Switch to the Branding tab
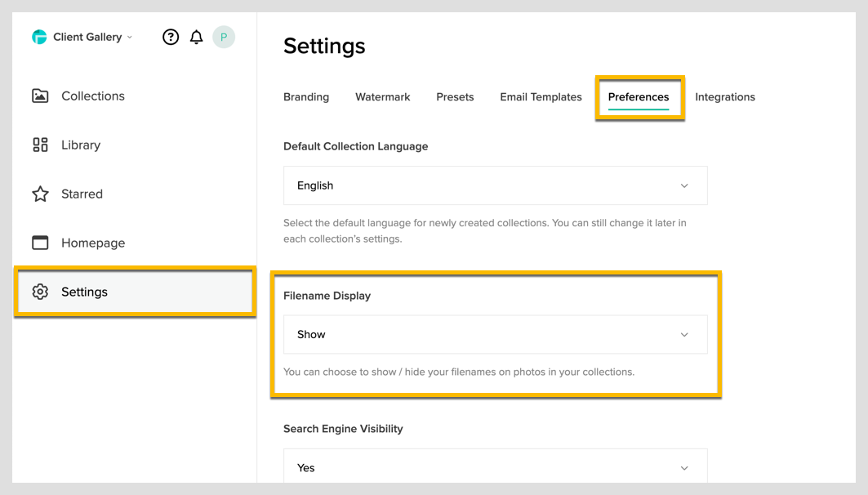This screenshot has height=495, width=868. [306, 96]
